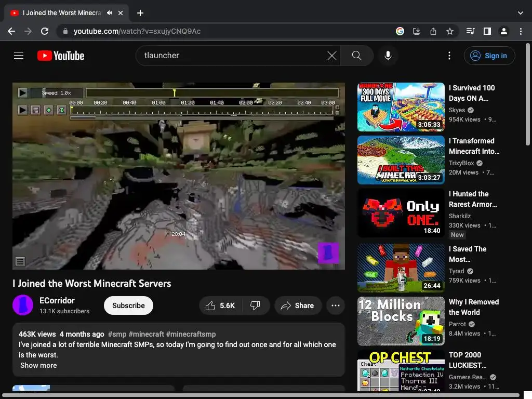The image size is (532, 399).
Task: Go back with the browser back arrow
Action: pyautogui.click(x=11, y=31)
